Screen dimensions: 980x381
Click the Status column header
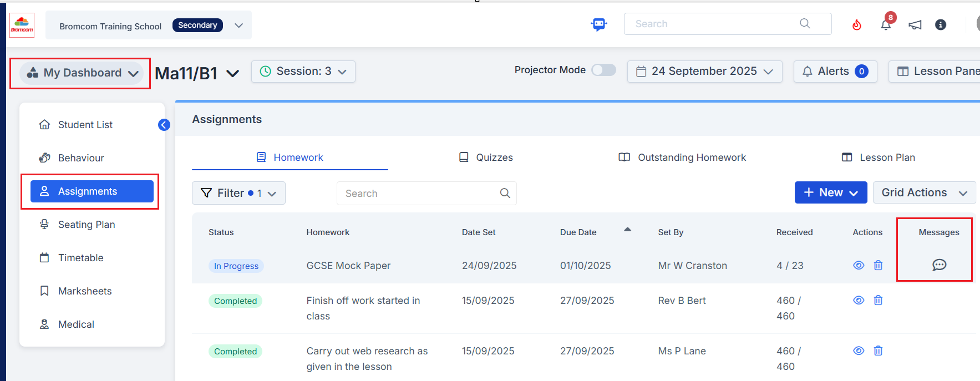pyautogui.click(x=221, y=232)
